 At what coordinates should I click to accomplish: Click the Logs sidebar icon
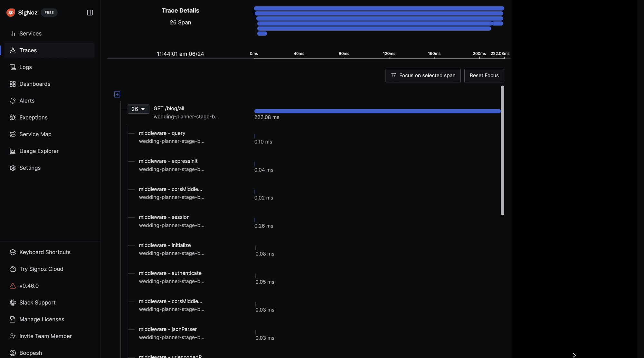(x=13, y=67)
